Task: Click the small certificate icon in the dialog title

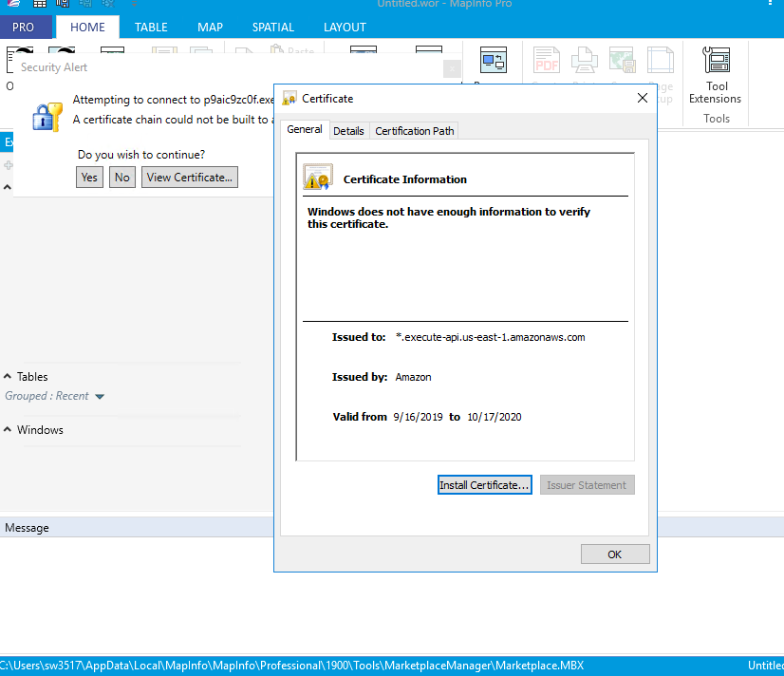Action: pyautogui.click(x=289, y=98)
